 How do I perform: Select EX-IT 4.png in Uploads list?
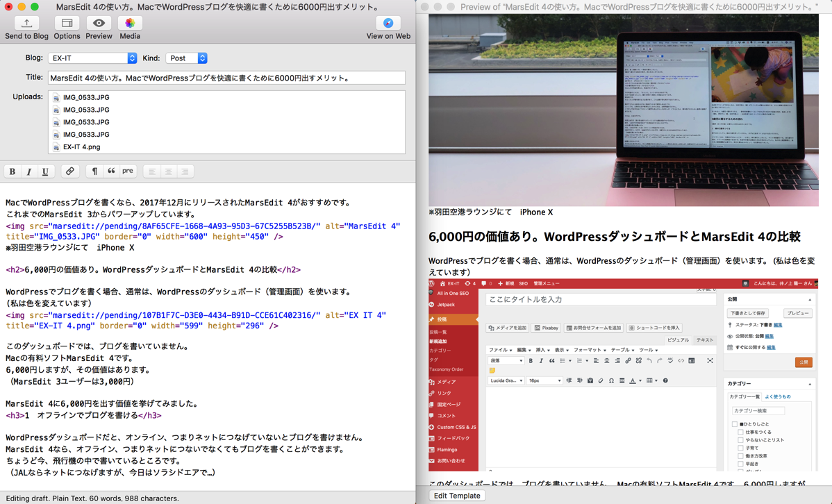tap(81, 147)
